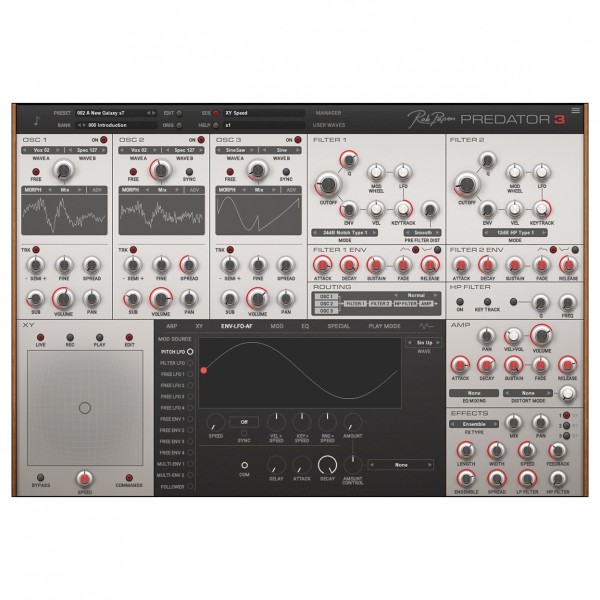Image resolution: width=600 pixels, height=600 pixels.
Task: Click the Filter 1 Env Attack knob
Action: [x=322, y=265]
